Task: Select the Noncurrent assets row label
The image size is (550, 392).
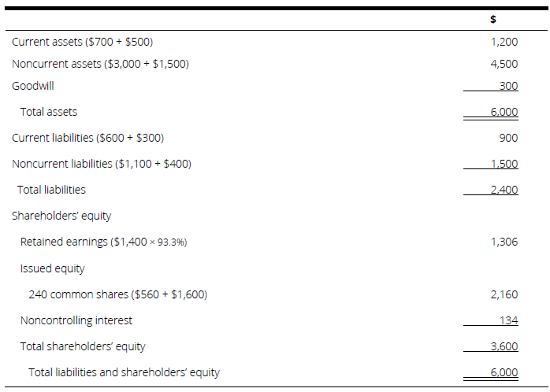Action: (x=100, y=64)
